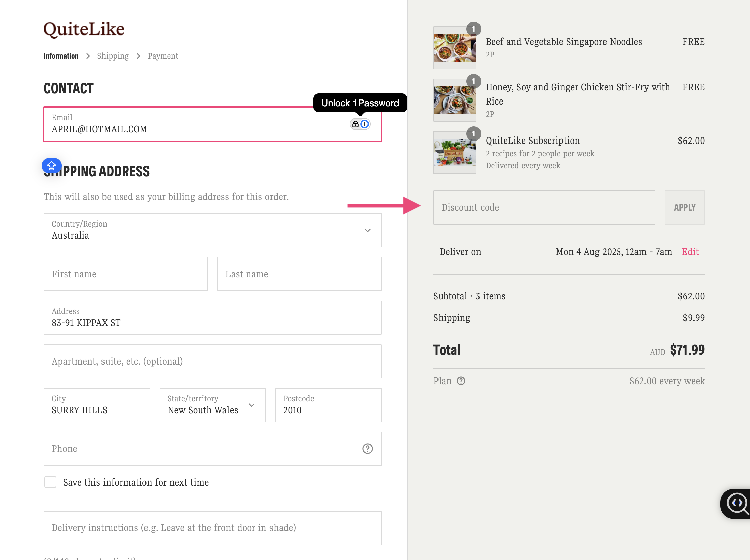The height and width of the screenshot is (560, 750).
Task: Open the Phone field help icon
Action: 367,449
